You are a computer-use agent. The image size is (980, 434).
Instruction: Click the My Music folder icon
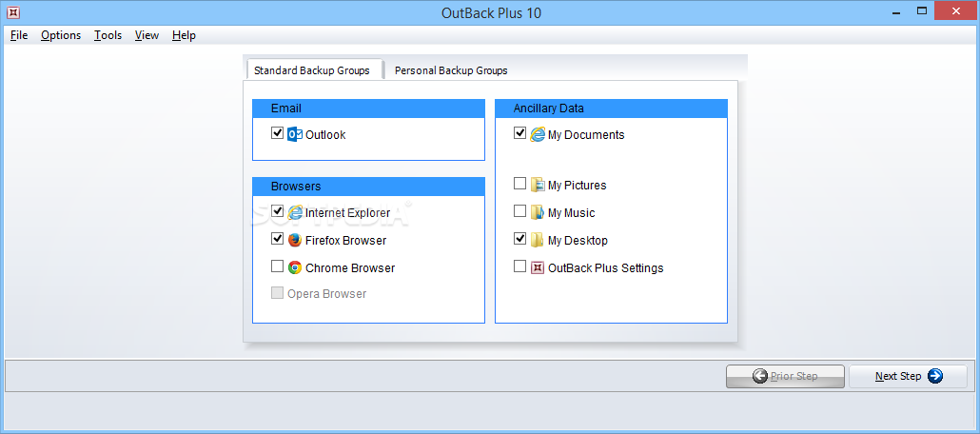[538, 212]
